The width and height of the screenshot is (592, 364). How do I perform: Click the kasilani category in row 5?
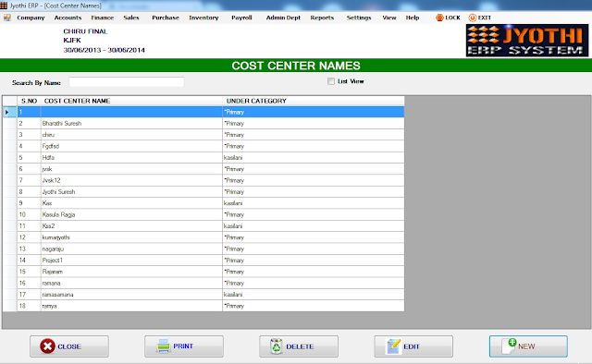(x=233, y=158)
